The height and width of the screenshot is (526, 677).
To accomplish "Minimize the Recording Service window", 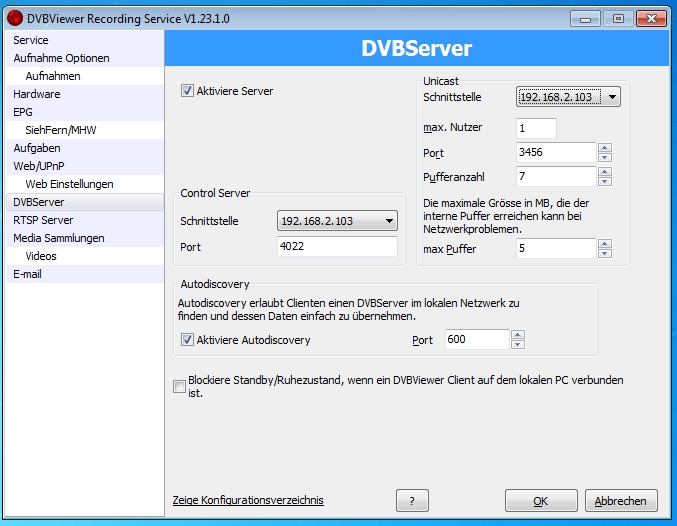I will [x=585, y=19].
